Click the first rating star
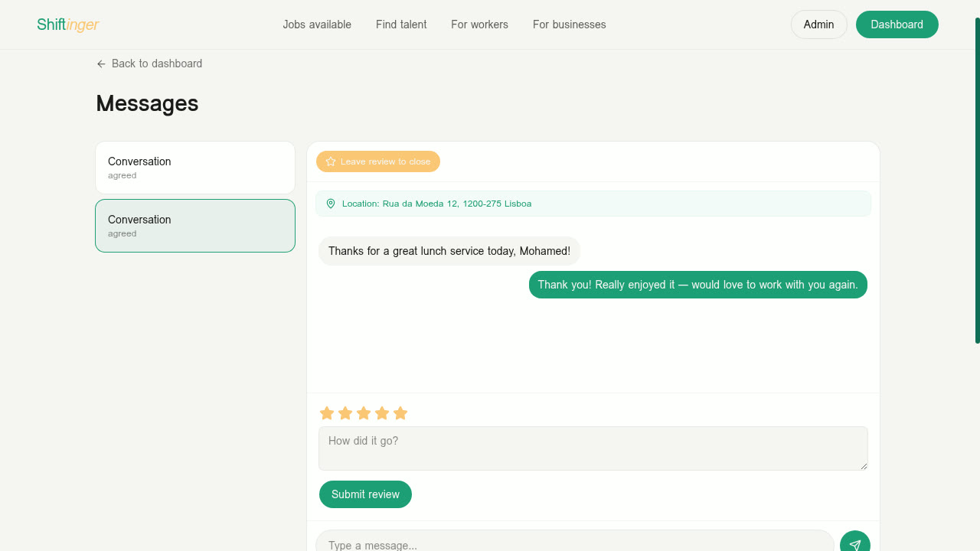The image size is (980, 551). (x=327, y=413)
